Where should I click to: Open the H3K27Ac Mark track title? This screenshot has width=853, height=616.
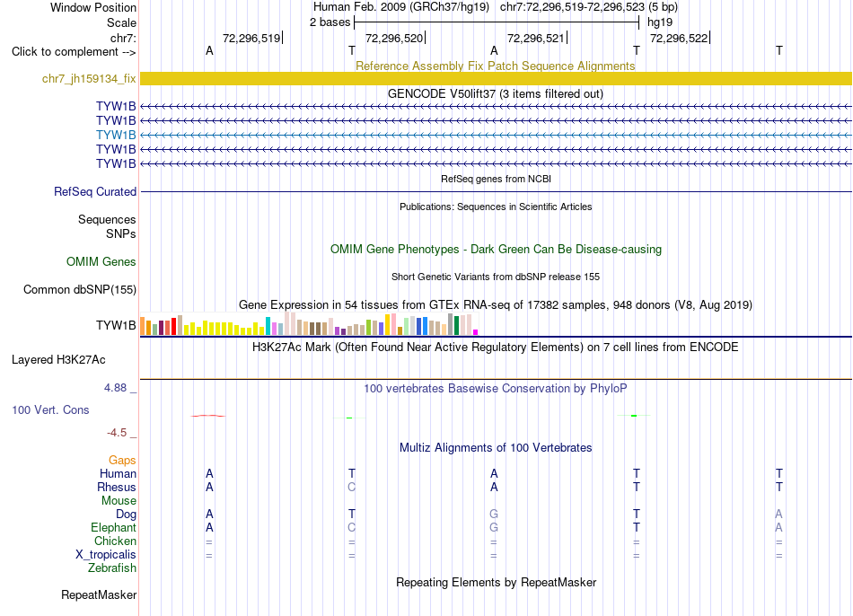[x=495, y=348]
